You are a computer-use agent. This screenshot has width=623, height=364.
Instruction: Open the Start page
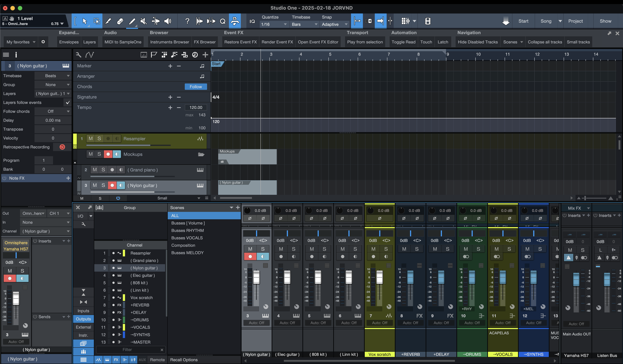pos(523,21)
